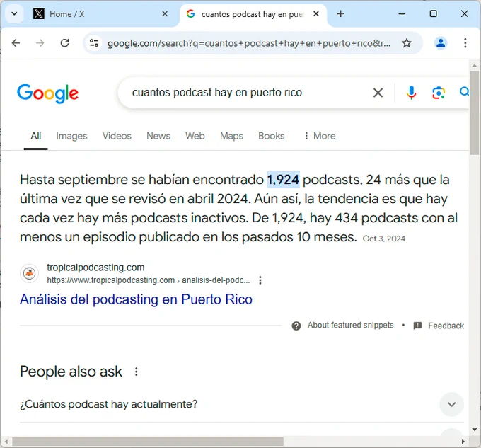Image resolution: width=481 pixels, height=448 pixels.
Task: Click the address bar URL
Action: point(249,43)
